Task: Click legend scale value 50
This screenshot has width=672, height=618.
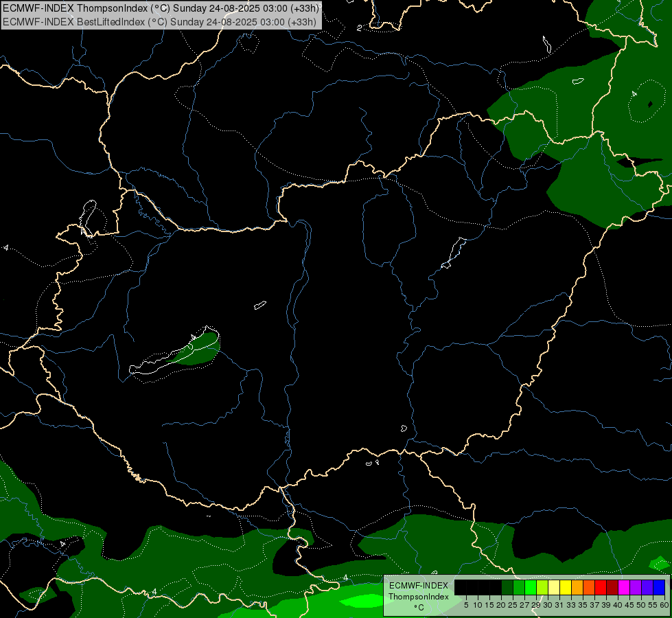Action: coord(640,605)
